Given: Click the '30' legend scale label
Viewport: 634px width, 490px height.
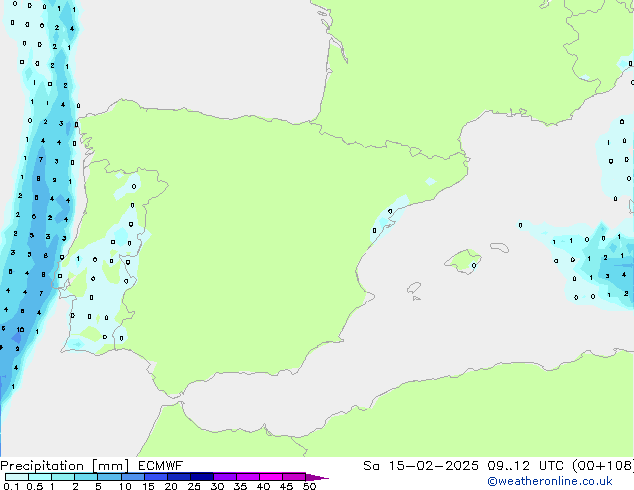Looking at the screenshot, I should coord(217,486).
